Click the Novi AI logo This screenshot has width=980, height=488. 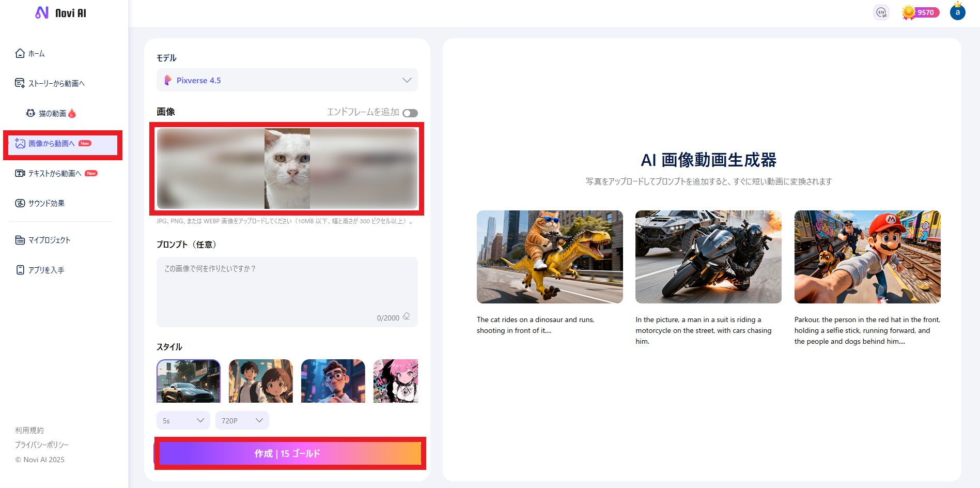pos(60,13)
